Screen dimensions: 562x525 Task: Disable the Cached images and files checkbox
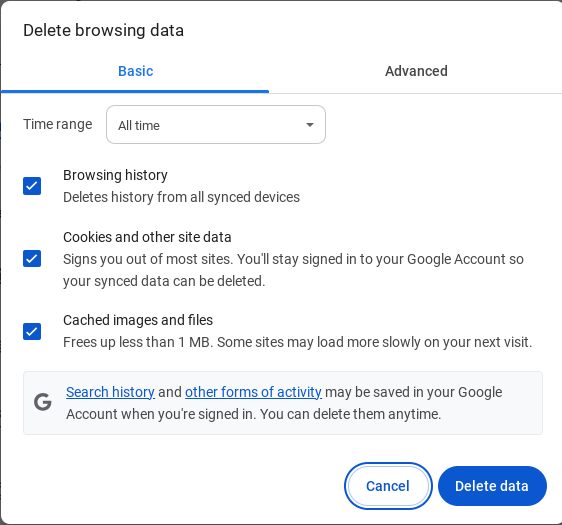point(32,331)
